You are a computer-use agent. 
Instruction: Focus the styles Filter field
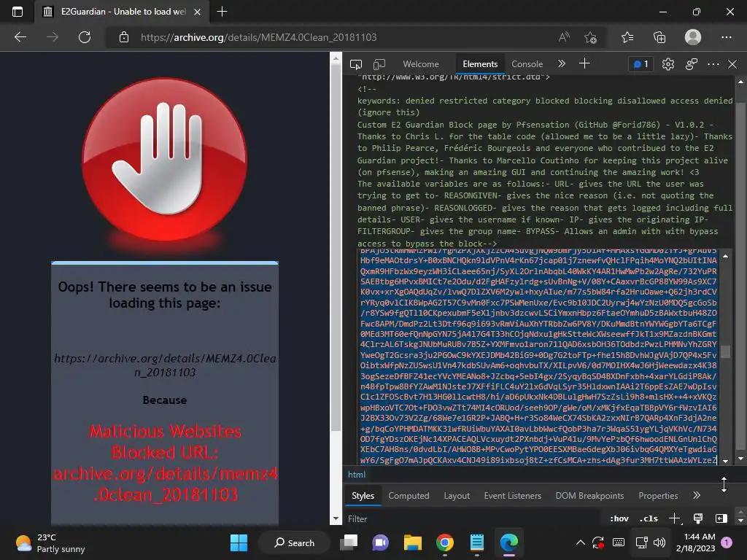point(472,518)
